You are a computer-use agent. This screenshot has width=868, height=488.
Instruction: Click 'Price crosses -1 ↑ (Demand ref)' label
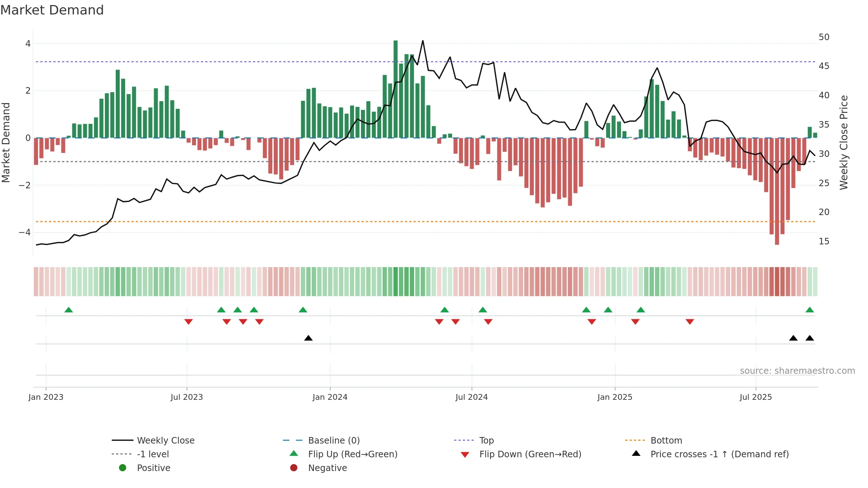[x=720, y=454]
